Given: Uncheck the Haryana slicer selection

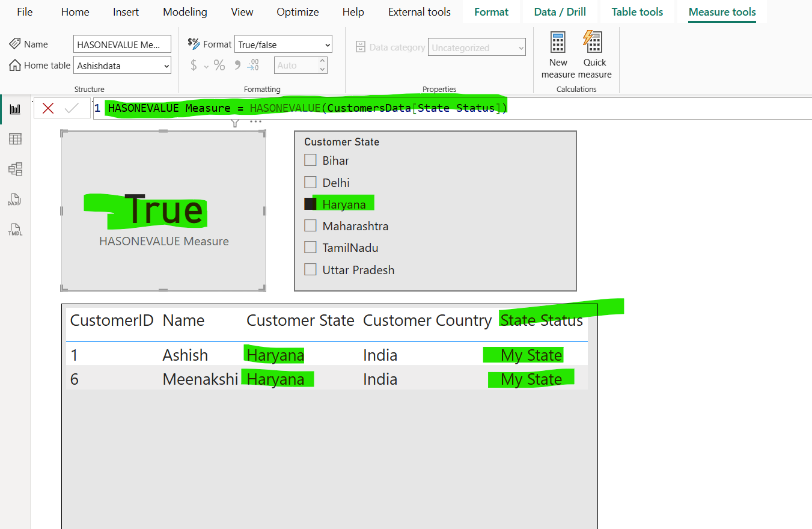Looking at the screenshot, I should (x=310, y=204).
